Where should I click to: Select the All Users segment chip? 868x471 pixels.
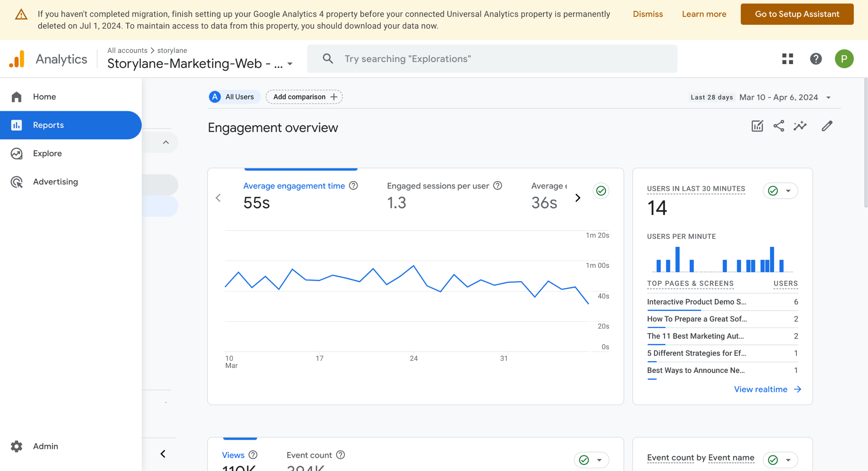click(234, 97)
